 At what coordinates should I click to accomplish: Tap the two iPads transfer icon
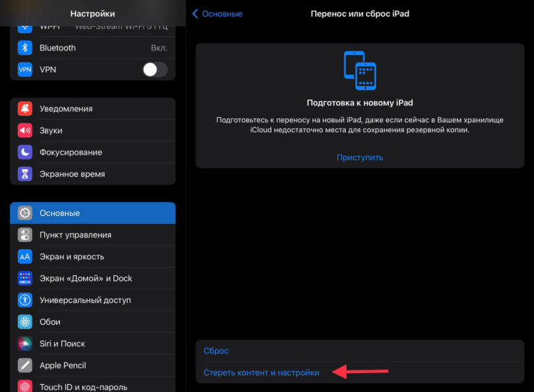359,71
